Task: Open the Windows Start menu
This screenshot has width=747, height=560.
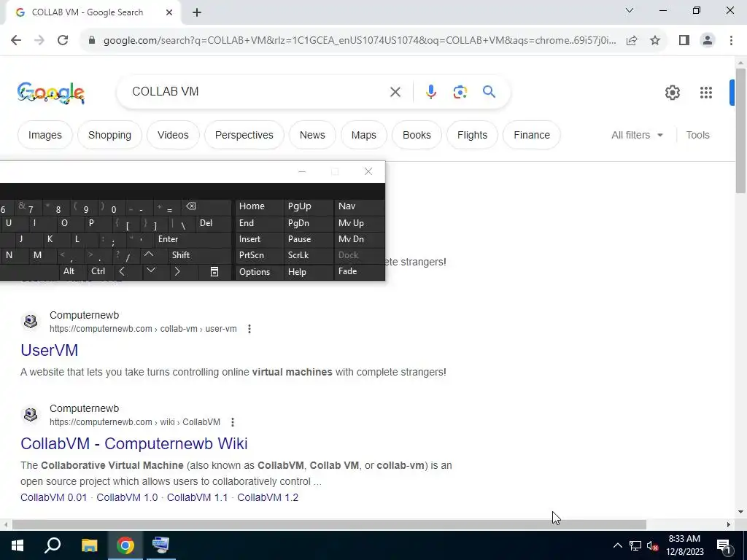Action: pos(18,545)
